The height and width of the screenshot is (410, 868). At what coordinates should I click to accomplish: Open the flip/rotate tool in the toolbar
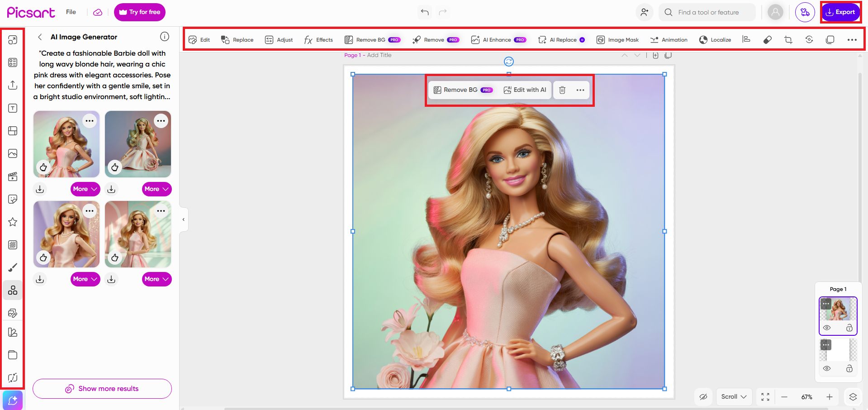point(809,40)
